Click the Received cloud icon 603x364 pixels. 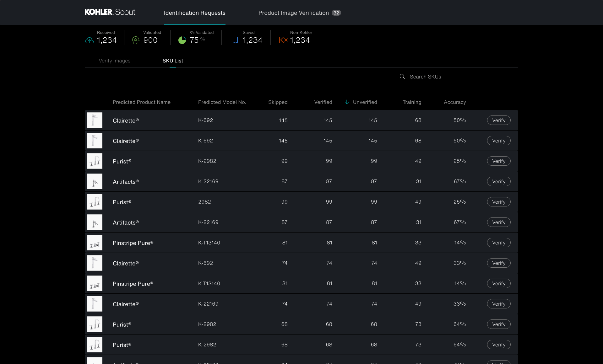90,40
